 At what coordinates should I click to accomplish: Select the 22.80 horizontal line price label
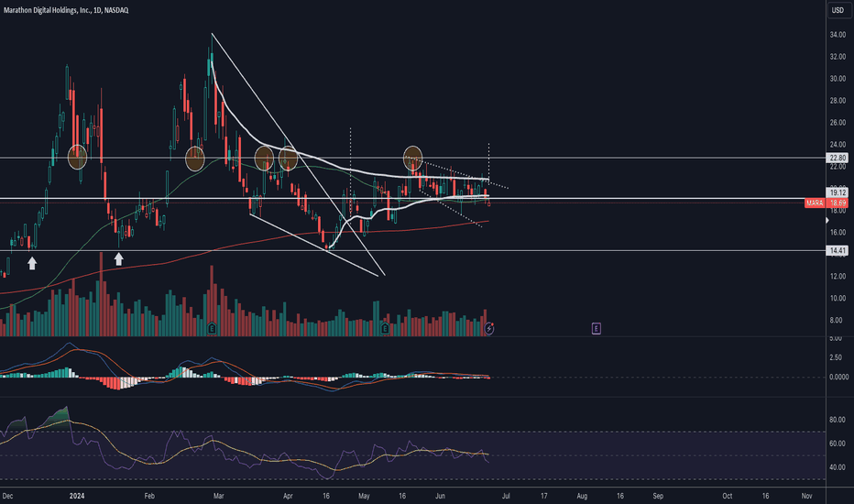(838, 158)
